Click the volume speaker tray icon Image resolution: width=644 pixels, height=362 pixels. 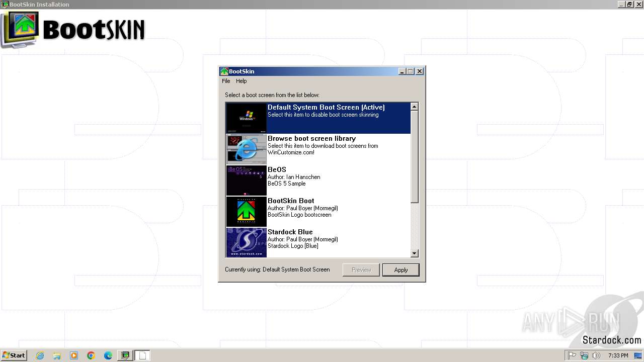coord(596,355)
